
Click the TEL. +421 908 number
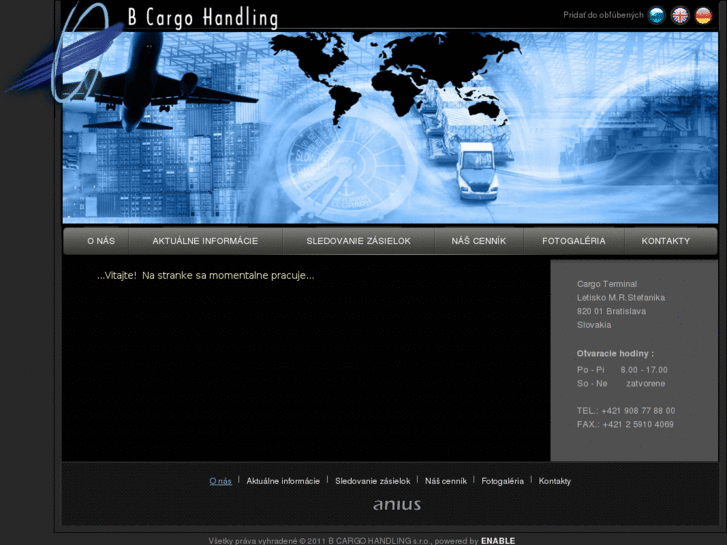pyautogui.click(x=626, y=411)
